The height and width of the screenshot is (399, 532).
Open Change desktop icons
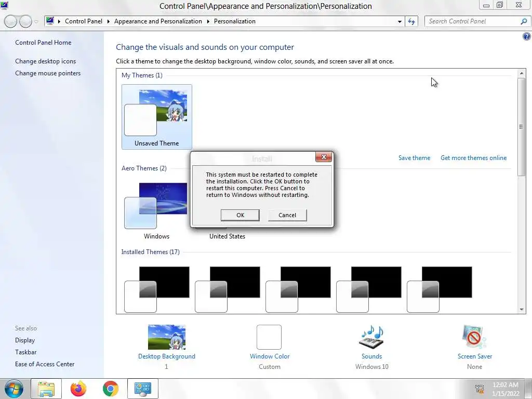coord(46,61)
